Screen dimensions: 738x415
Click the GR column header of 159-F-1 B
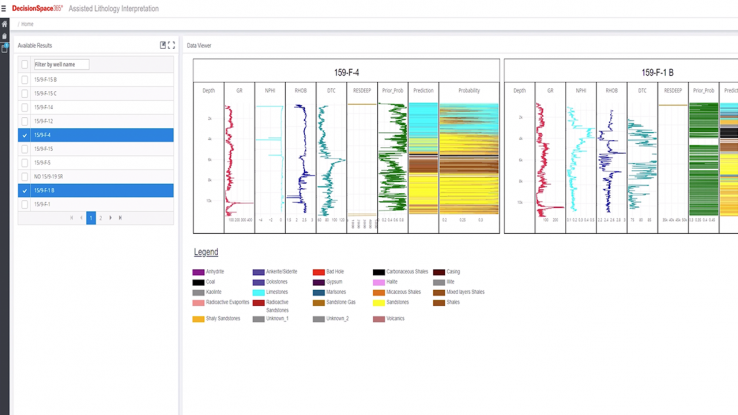tap(550, 91)
